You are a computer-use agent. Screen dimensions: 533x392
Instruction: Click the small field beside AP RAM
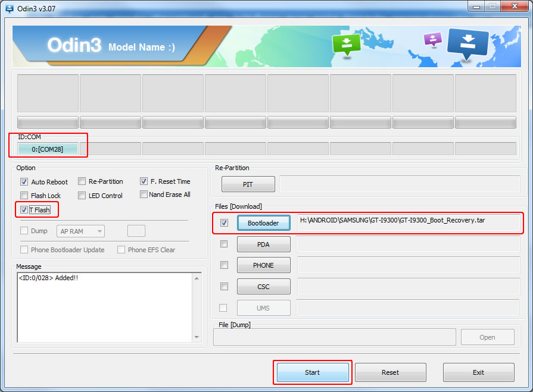pyautogui.click(x=136, y=231)
